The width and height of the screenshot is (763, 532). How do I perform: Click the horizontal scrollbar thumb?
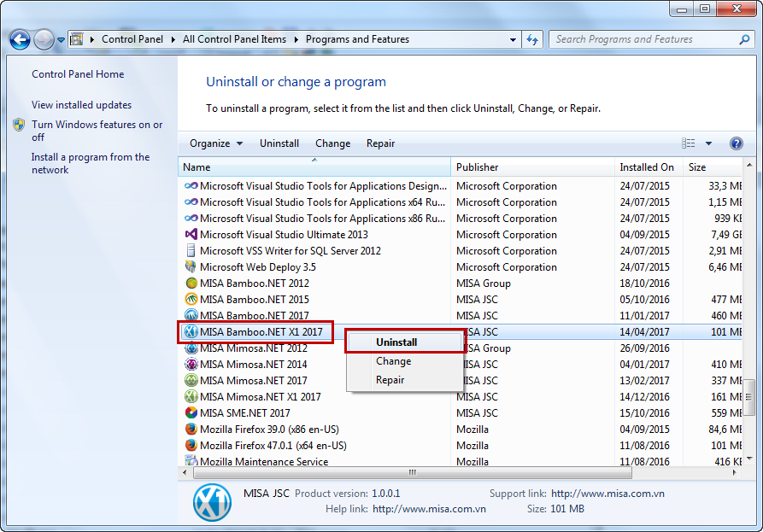click(413, 472)
